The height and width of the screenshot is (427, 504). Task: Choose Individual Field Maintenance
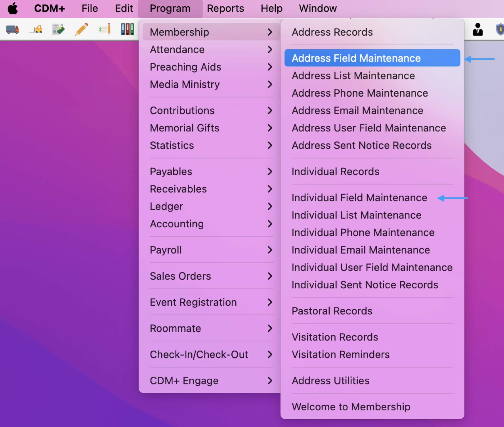tap(359, 198)
